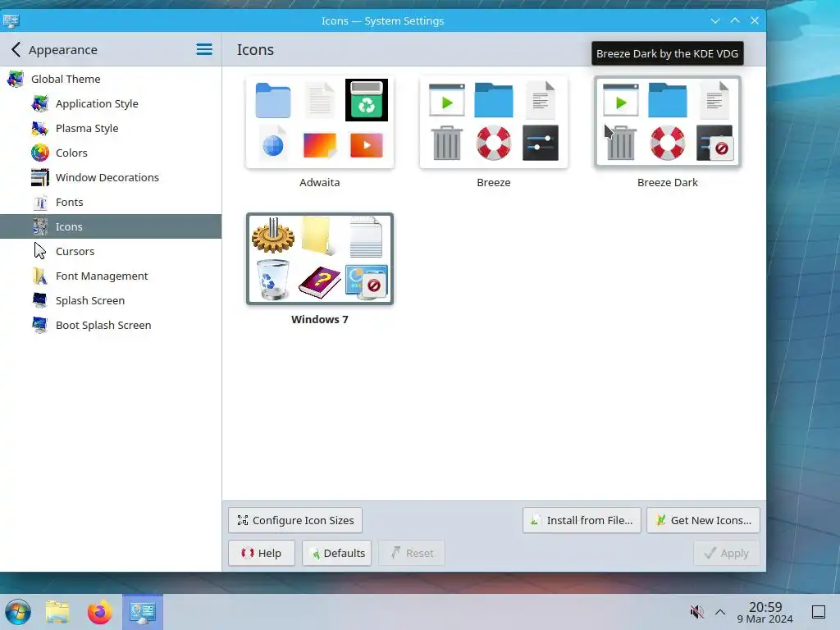
Task: Click Get New Icons button
Action: pos(703,520)
